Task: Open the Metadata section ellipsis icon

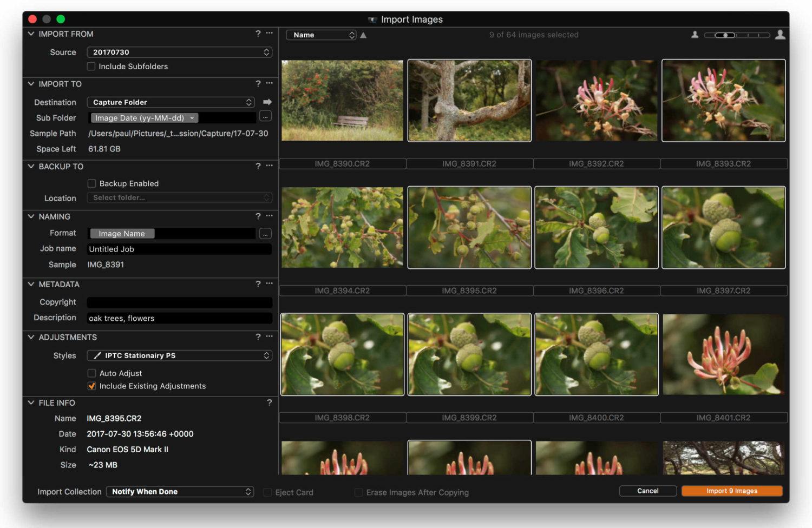Action: [269, 283]
